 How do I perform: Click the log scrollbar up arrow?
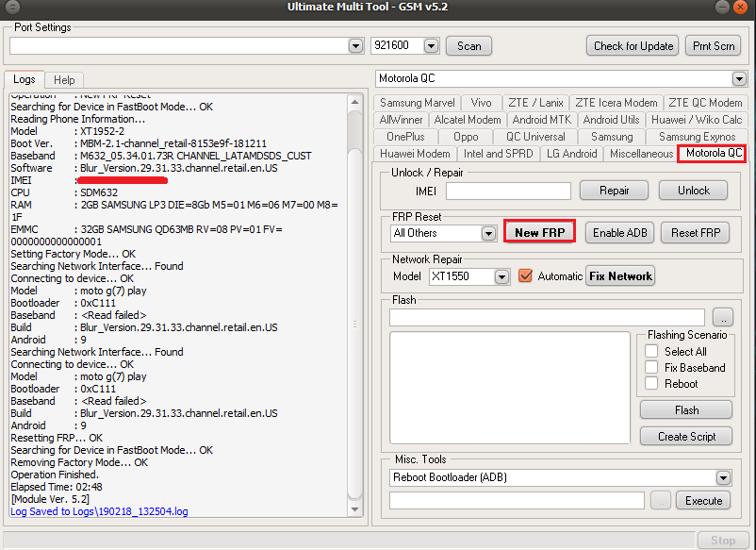(x=354, y=102)
